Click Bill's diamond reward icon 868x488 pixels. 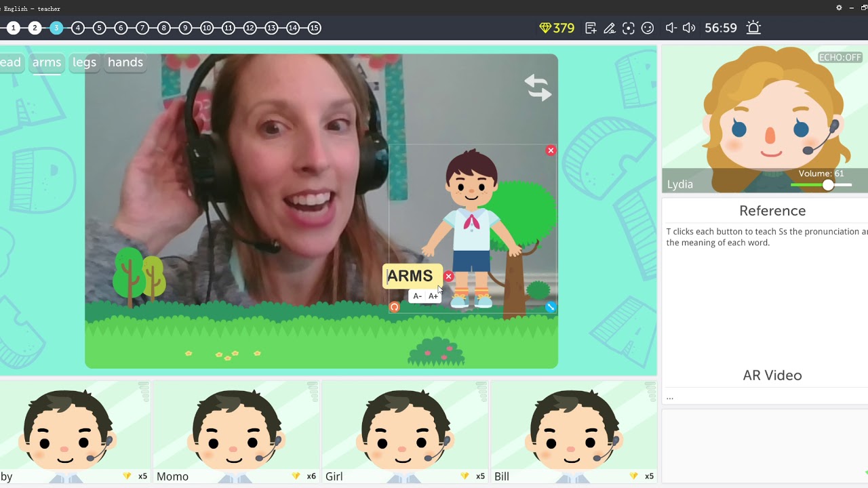(633, 476)
